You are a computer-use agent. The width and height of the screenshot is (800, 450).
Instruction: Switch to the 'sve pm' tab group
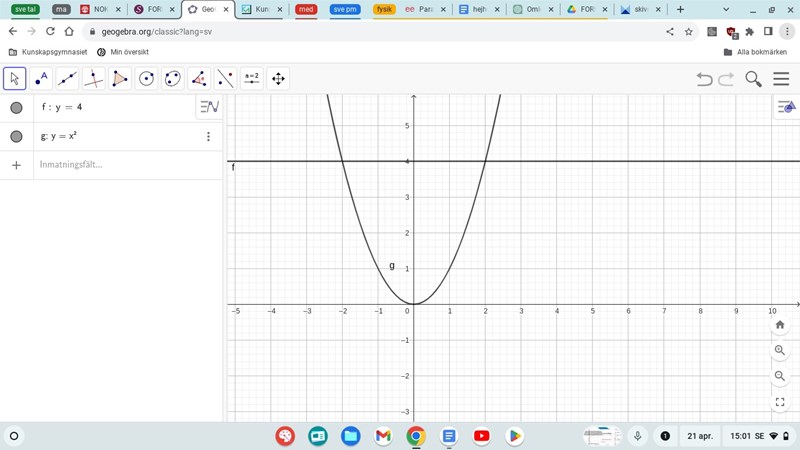click(344, 10)
